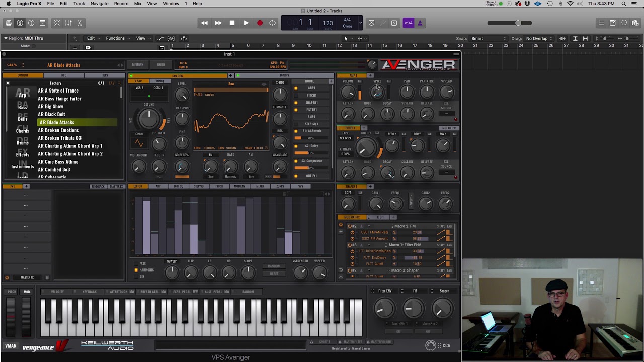Image resolution: width=644 pixels, height=362 pixels.
Task: Open Smart Controls icon in Logic toolbar
Action: 57,23
